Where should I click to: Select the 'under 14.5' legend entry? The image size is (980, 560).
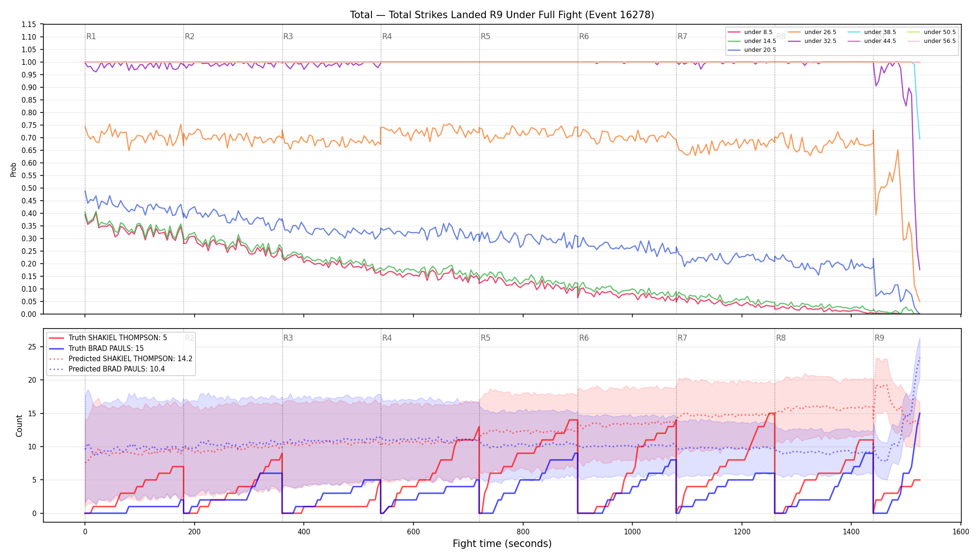pyautogui.click(x=752, y=41)
